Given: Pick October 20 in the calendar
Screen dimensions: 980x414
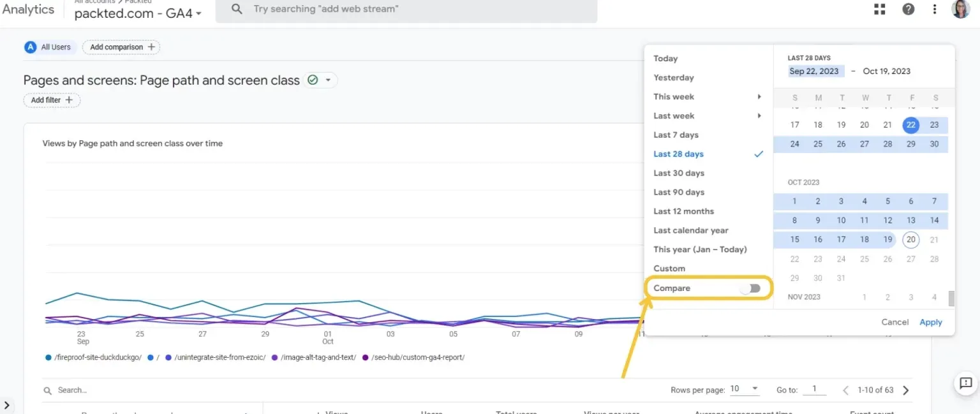Looking at the screenshot, I should coord(910,240).
